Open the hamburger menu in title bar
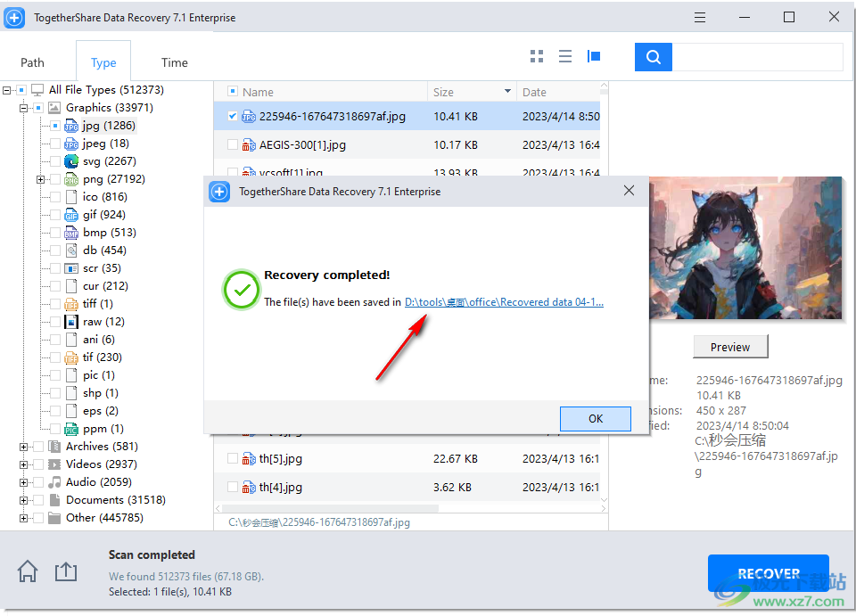 (699, 18)
